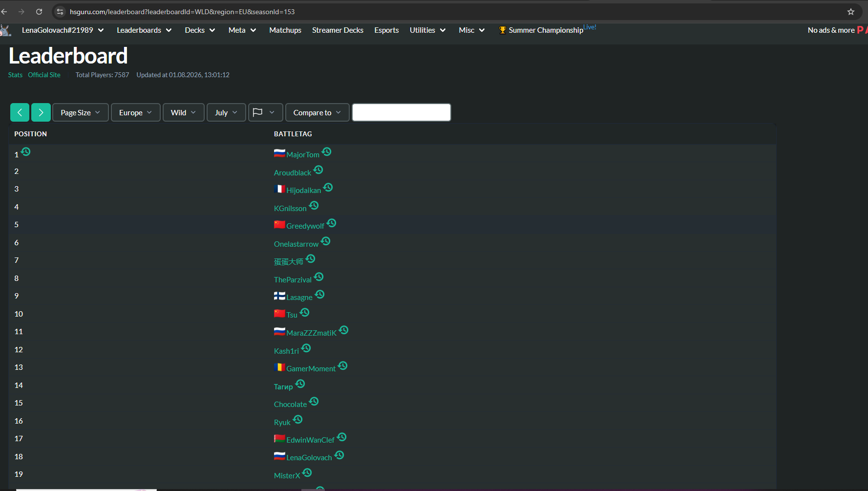
Task: Open Hijodaikan player profile link
Action: pyautogui.click(x=303, y=191)
